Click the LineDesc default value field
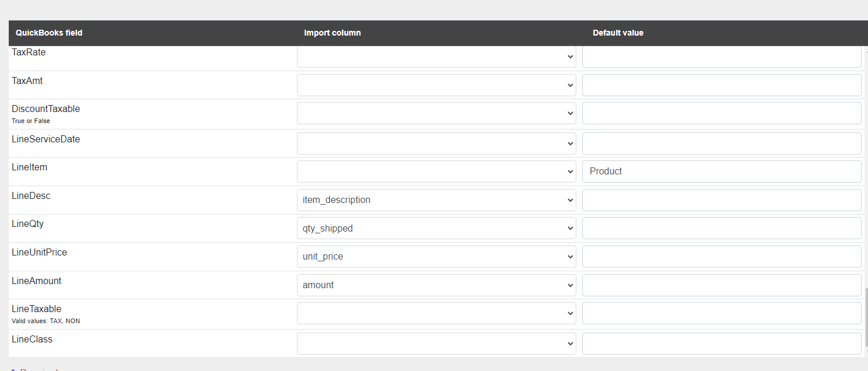Viewport: 868px width, 371px height. (x=722, y=200)
